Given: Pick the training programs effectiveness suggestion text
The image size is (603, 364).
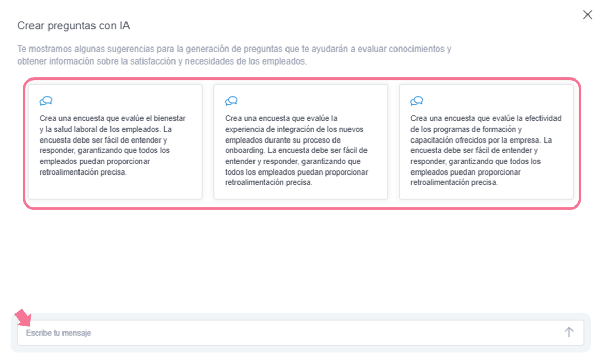Looking at the screenshot, I should pos(485,150).
